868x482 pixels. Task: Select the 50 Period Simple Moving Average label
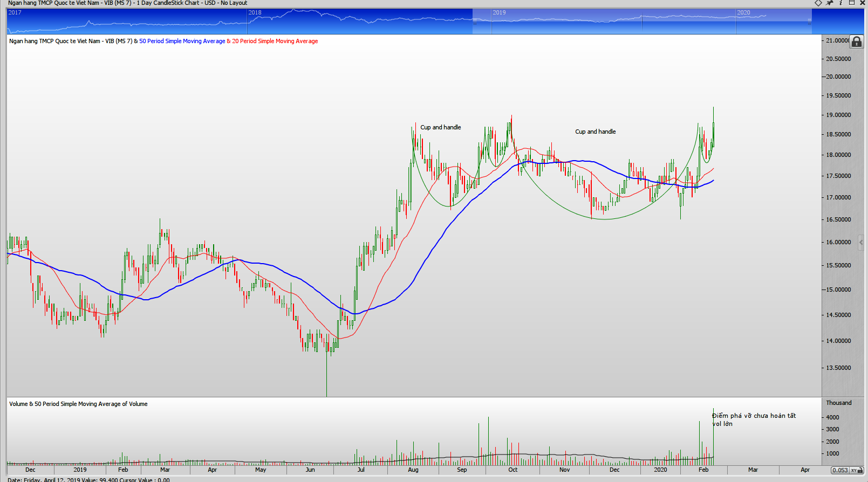182,41
